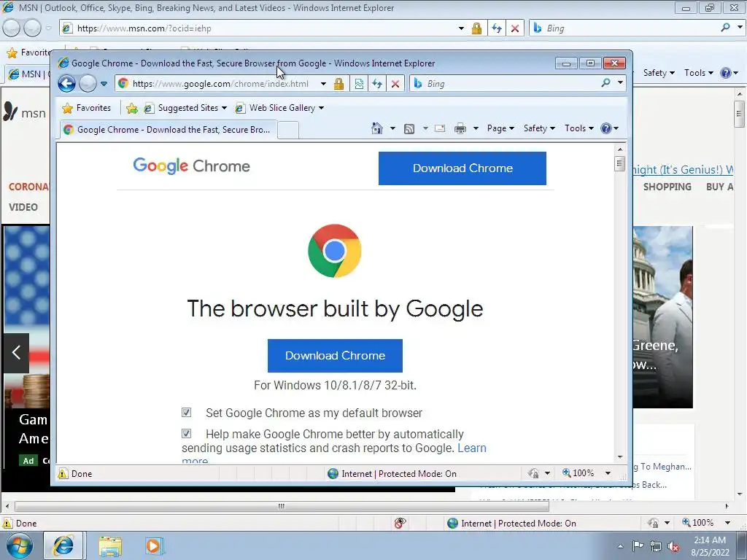Open Web Slice Gallery in front window
747x560 pixels.
click(x=280, y=108)
